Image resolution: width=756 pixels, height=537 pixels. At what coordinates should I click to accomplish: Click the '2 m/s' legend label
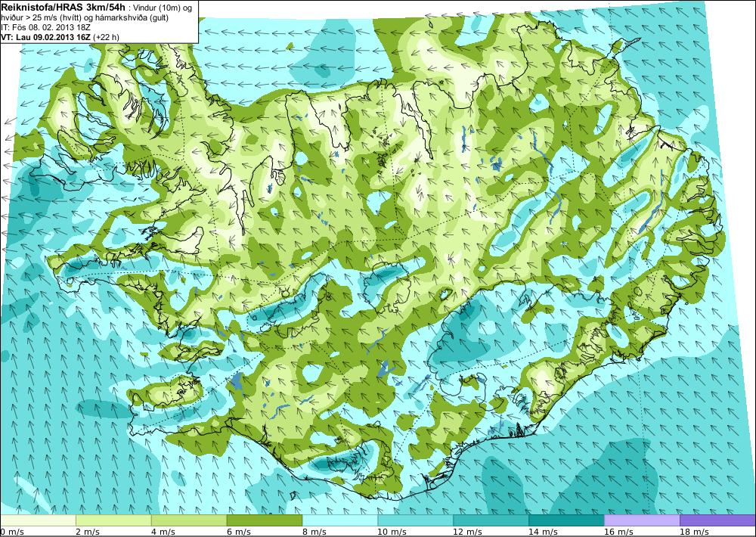87,532
